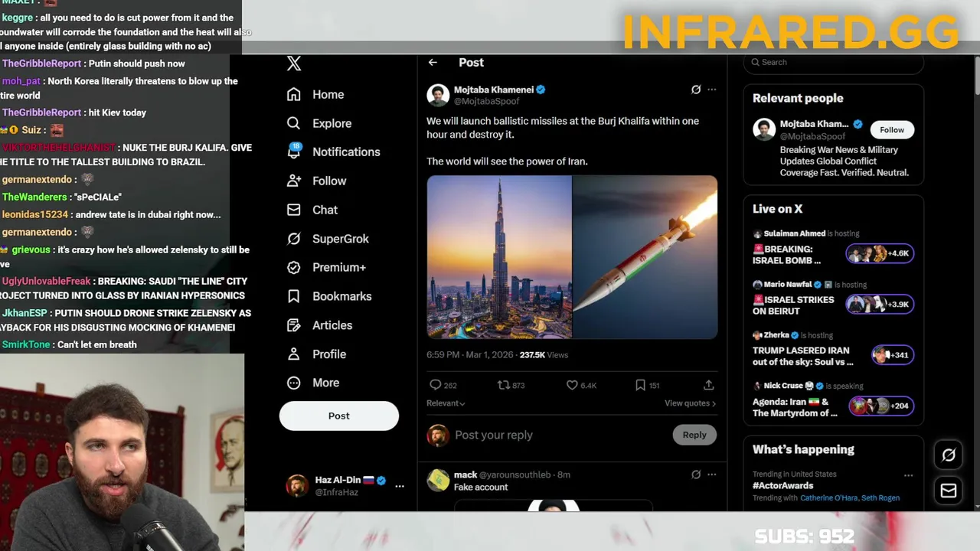Open Catherine O'Hara trending link
This screenshot has height=551, width=980.
828,498
